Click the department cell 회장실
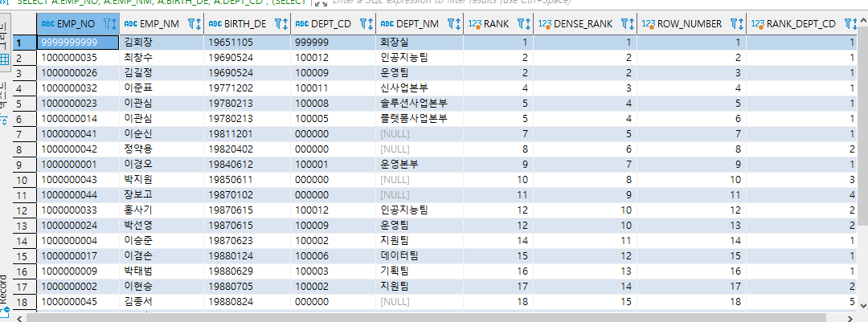The image size is (868, 322). click(x=420, y=42)
